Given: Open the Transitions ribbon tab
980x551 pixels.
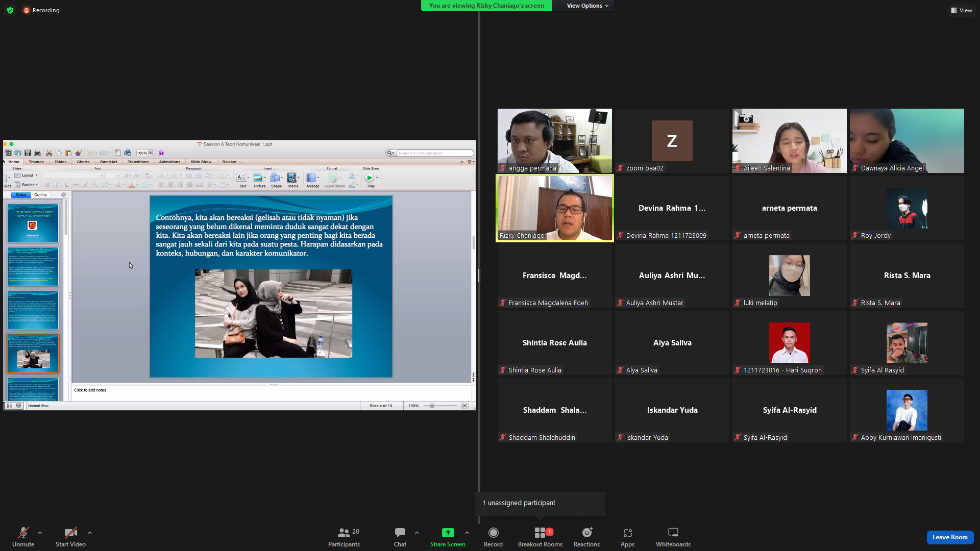Looking at the screenshot, I should coord(138,162).
